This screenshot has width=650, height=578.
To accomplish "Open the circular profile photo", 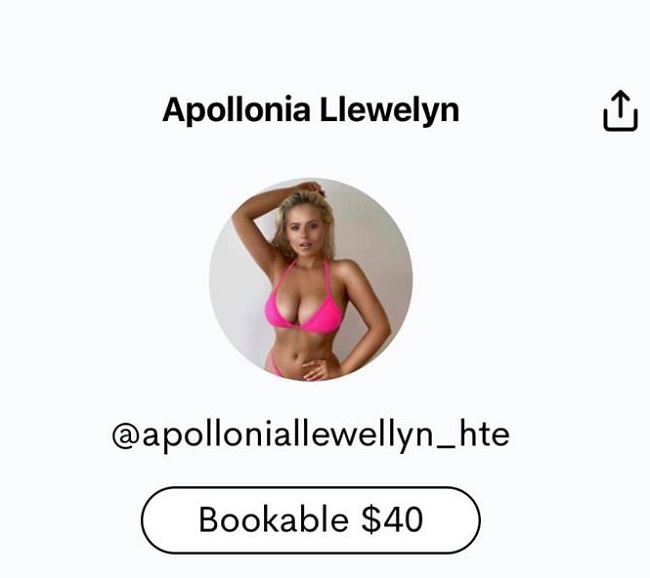I will (311, 280).
